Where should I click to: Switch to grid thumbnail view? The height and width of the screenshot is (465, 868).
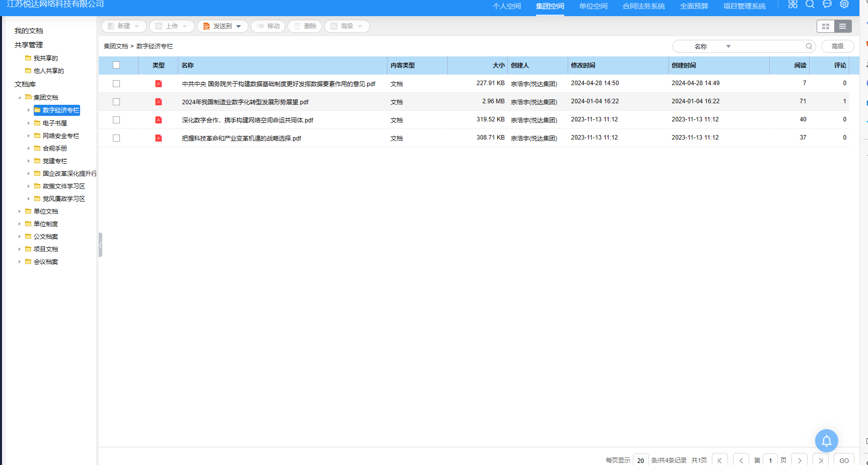825,26
